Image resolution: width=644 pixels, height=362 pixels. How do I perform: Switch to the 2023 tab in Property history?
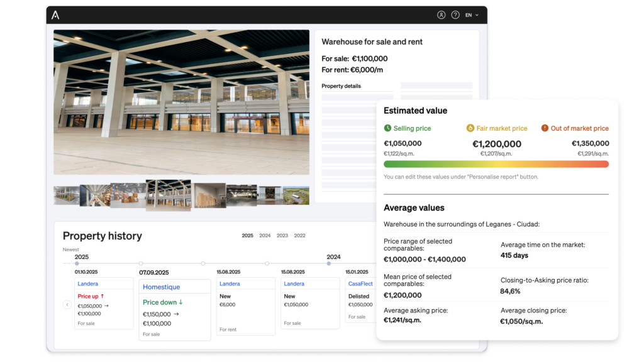click(282, 236)
